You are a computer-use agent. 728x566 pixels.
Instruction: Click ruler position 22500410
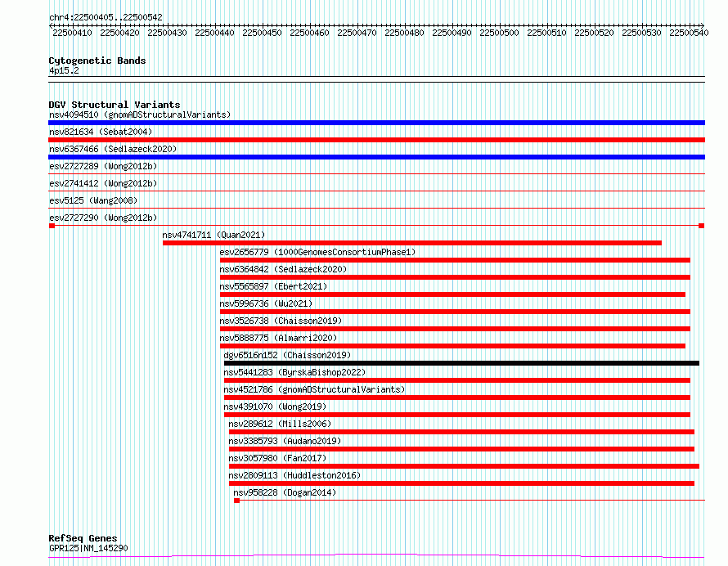73,33
